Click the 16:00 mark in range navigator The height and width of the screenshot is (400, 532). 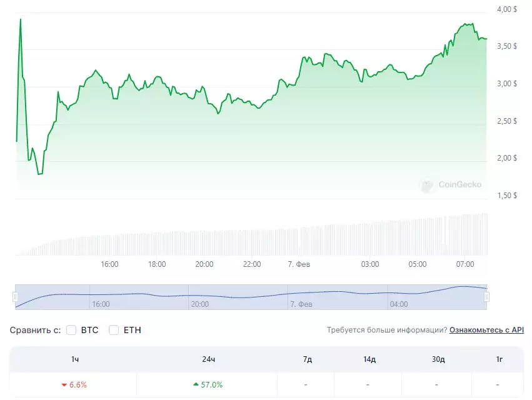point(101,304)
